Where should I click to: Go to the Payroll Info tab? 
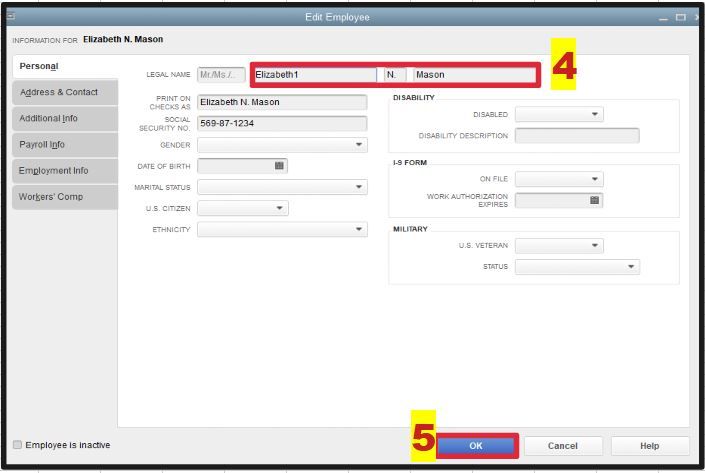[x=65, y=144]
